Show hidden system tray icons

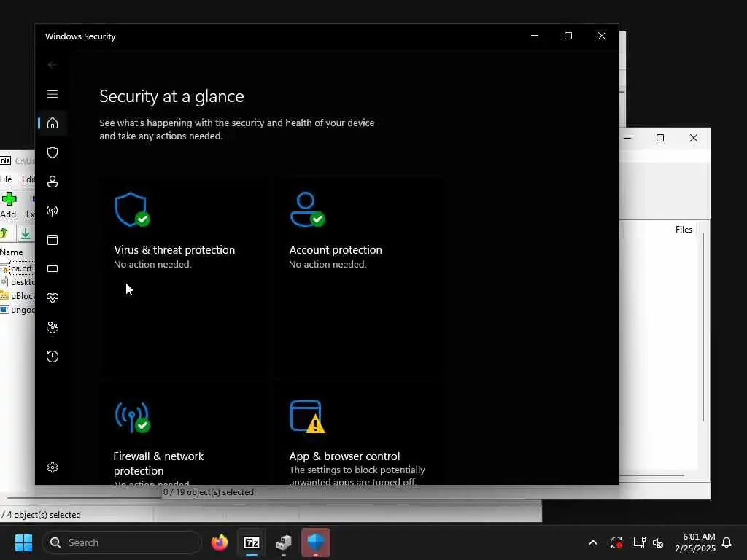[593, 542]
